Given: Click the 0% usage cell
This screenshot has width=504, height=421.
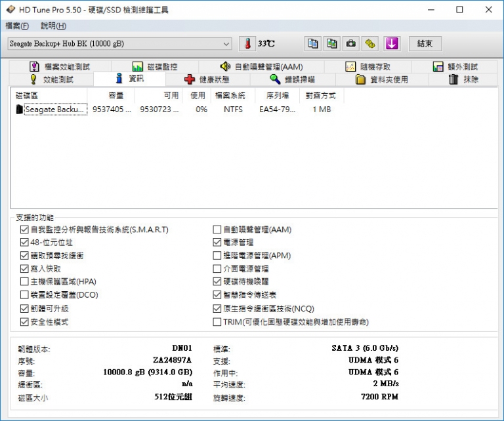Looking at the screenshot, I should (x=201, y=109).
